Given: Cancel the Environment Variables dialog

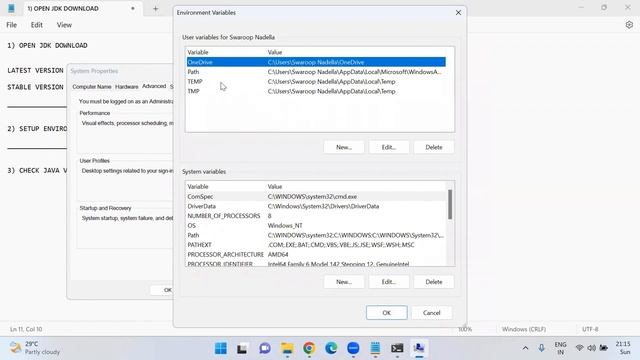Looking at the screenshot, I should click(x=431, y=313).
